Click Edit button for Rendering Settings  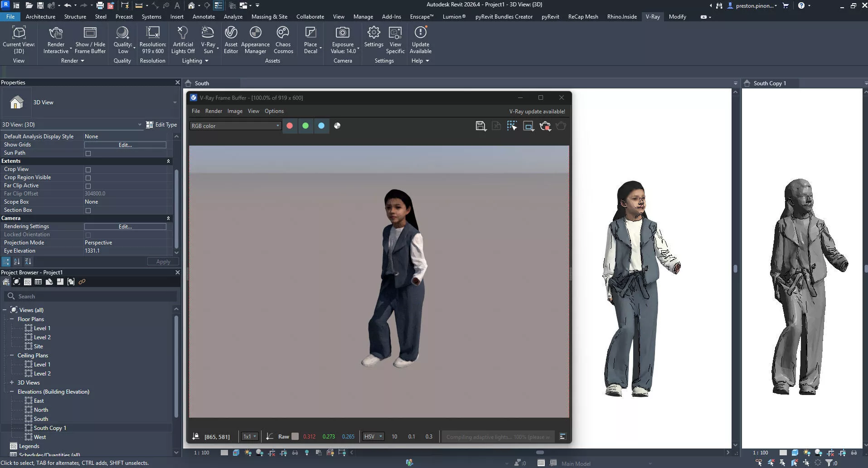point(125,226)
